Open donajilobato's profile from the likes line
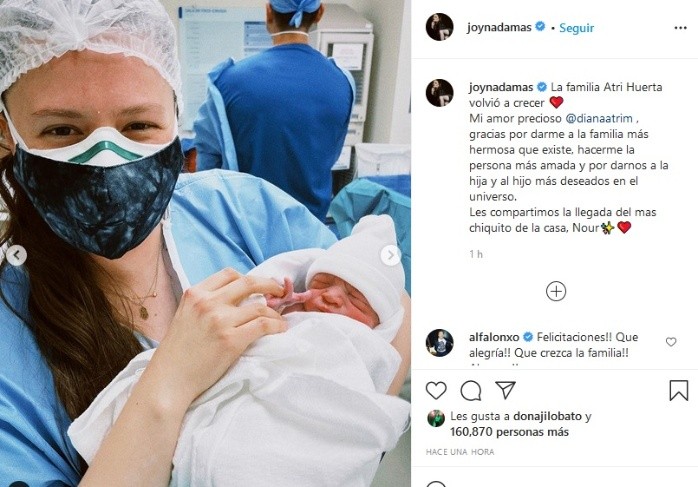Image resolution: width=698 pixels, height=487 pixels. point(548,416)
